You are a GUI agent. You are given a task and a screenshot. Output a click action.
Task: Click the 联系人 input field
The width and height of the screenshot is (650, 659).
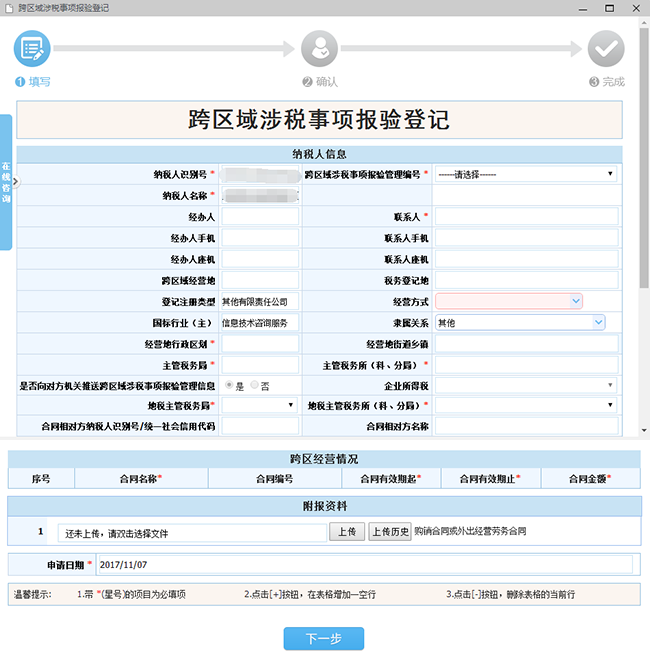coord(526,216)
